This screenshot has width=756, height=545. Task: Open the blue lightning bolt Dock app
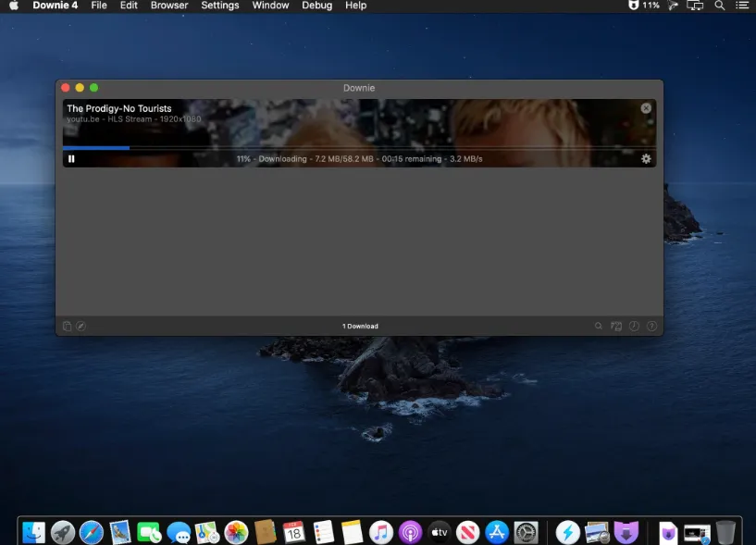(567, 532)
